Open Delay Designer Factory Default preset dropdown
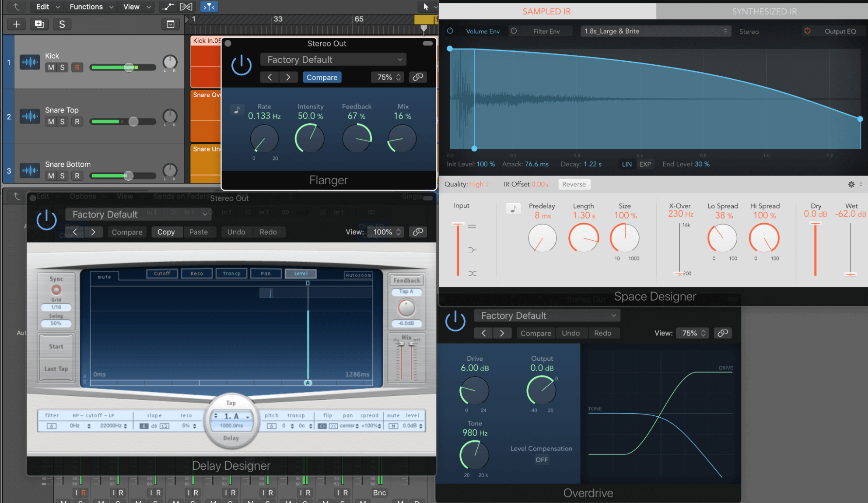Screen dimensions: 868x503 tap(138, 214)
